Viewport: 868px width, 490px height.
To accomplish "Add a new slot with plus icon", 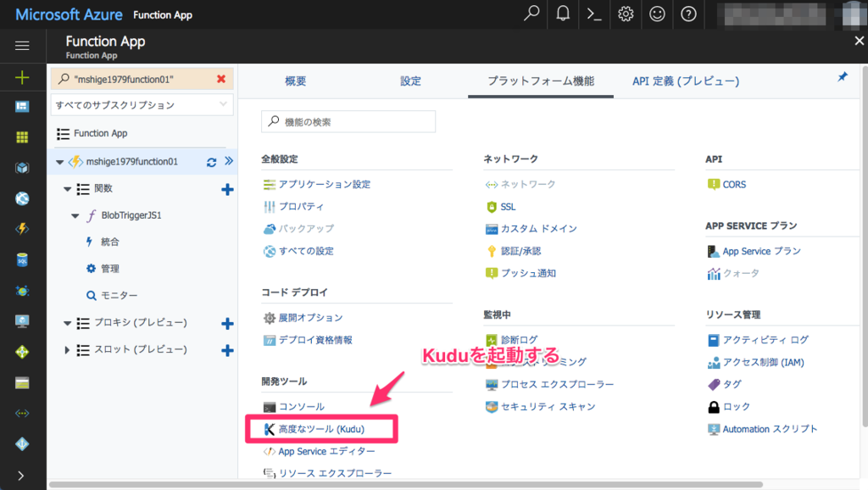I will coord(227,350).
